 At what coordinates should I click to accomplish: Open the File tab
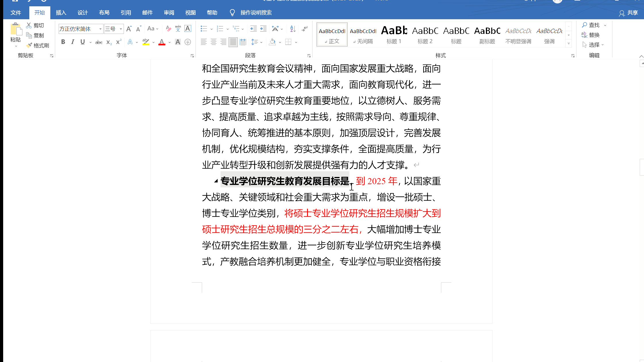pyautogui.click(x=16, y=13)
